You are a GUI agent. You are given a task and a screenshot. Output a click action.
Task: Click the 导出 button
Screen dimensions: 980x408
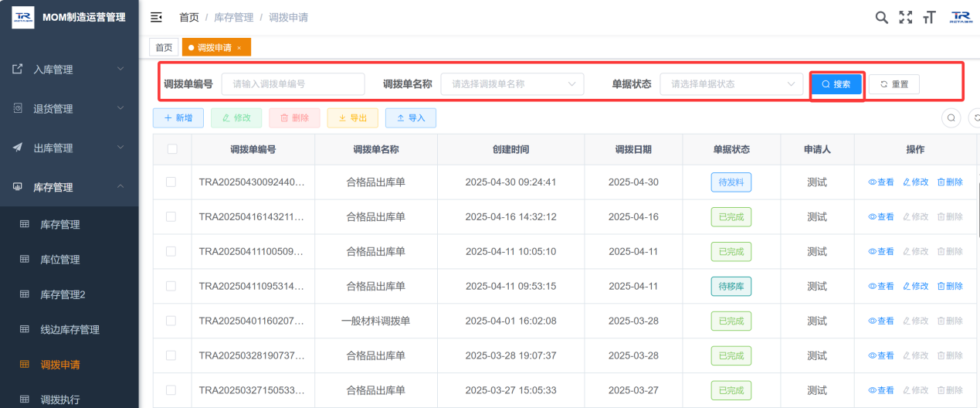(x=352, y=117)
